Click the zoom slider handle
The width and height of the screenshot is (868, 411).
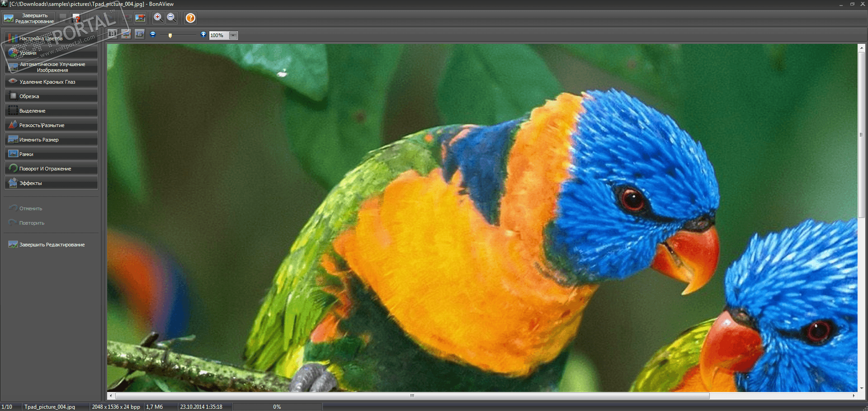coord(170,35)
